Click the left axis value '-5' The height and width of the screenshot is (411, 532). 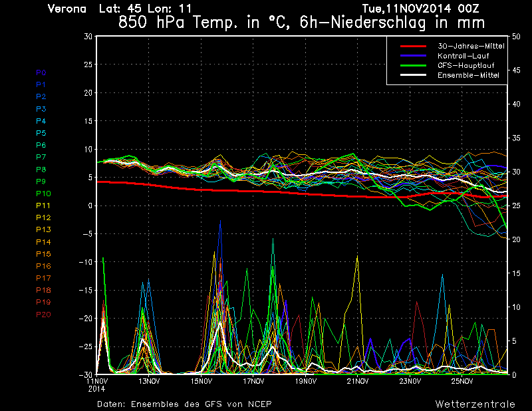coord(86,234)
